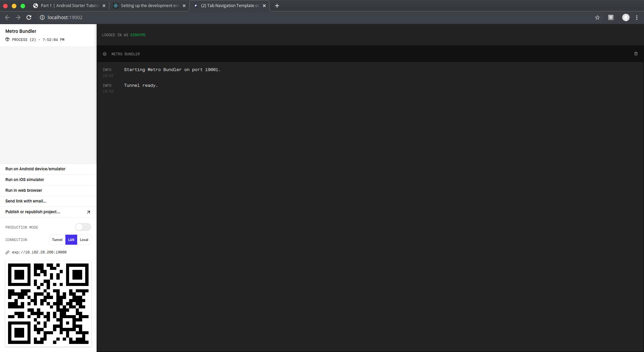This screenshot has height=352, width=644.
Task: Select Local connection type
Action: (84, 240)
